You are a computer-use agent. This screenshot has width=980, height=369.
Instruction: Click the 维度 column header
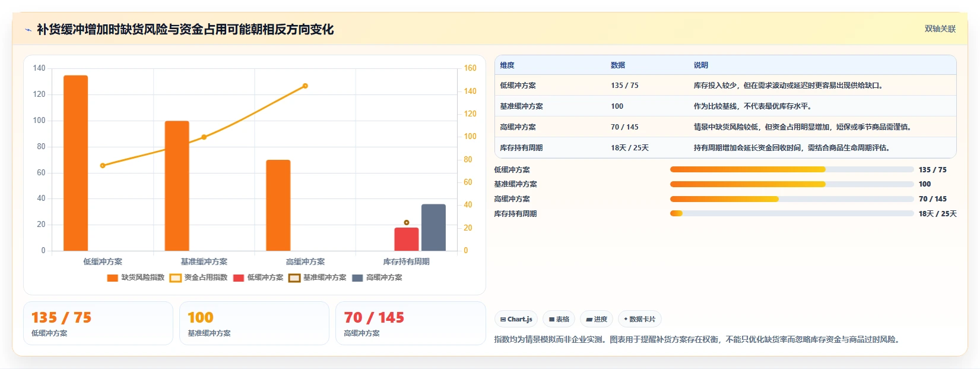click(508, 65)
